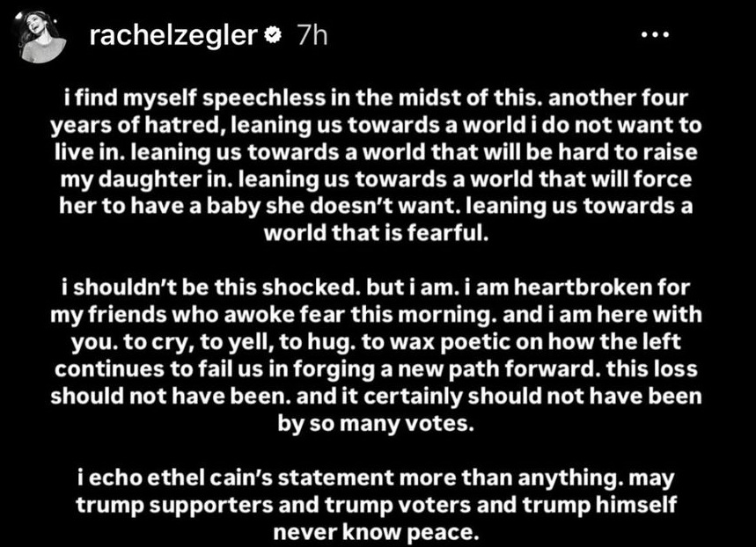Tap the line starting 'years of hatred'
The image size is (756, 547).
click(x=376, y=125)
